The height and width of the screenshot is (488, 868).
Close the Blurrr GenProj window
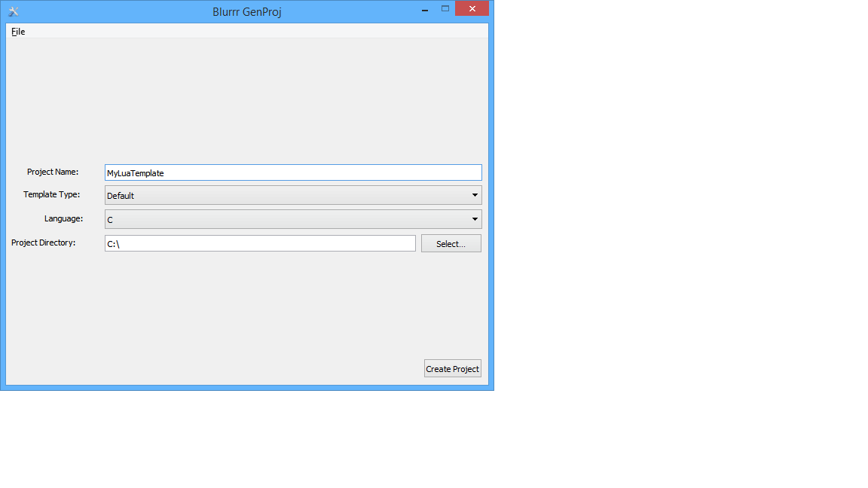[x=472, y=9]
